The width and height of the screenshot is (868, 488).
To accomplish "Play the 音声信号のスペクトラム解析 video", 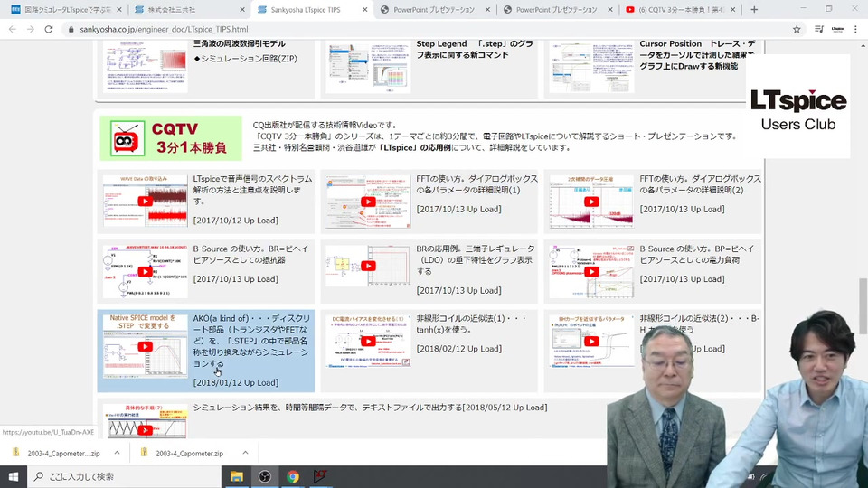I will pos(145,202).
